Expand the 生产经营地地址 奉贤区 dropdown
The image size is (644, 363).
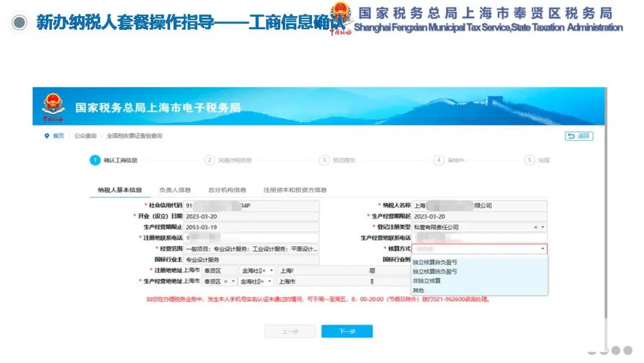(233, 282)
